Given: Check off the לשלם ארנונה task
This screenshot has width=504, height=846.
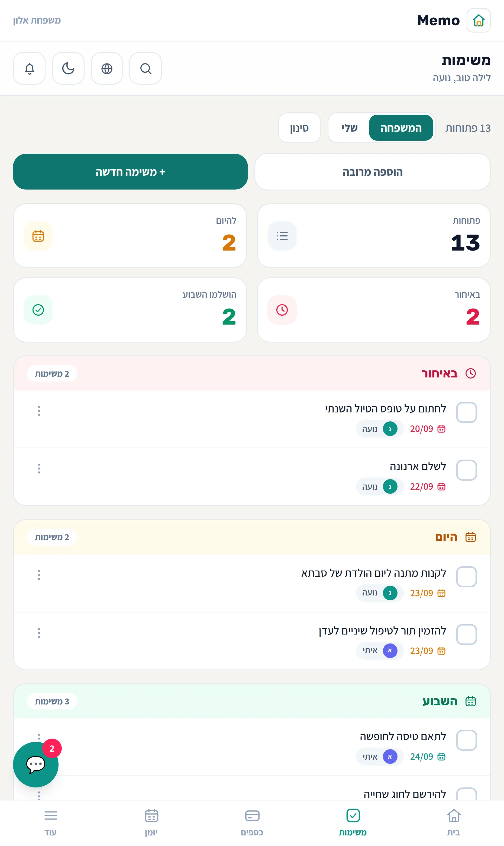Looking at the screenshot, I should coord(466,470).
